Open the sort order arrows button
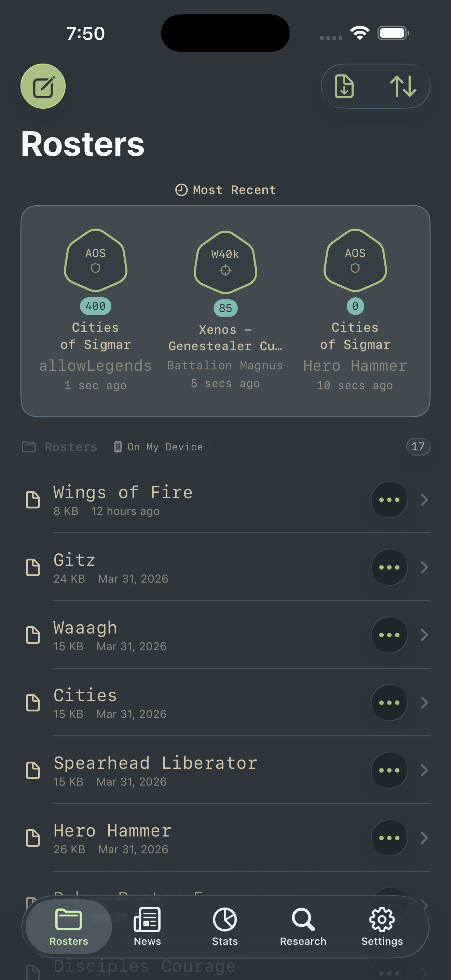451x980 pixels. (403, 86)
